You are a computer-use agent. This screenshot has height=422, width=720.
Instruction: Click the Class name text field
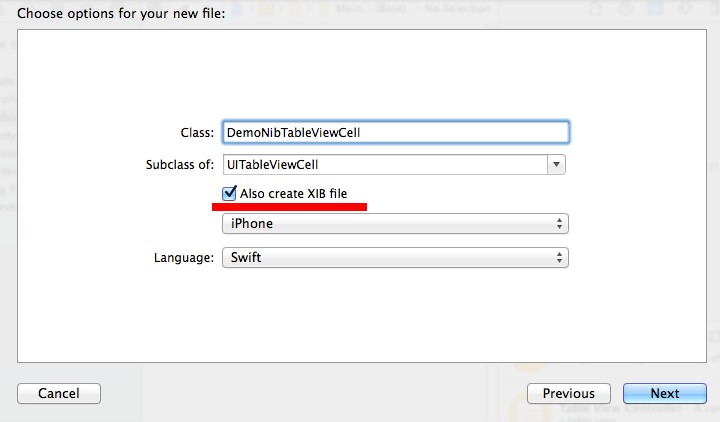tap(395, 133)
